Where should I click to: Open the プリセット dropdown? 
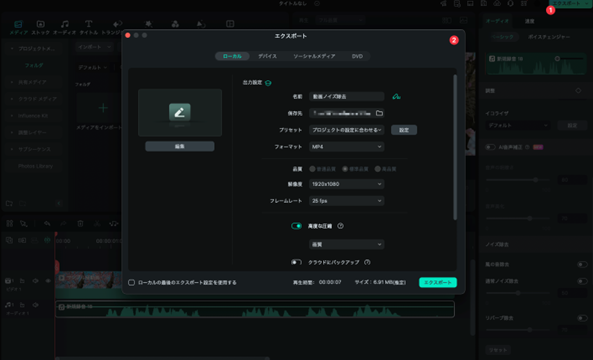click(x=346, y=130)
